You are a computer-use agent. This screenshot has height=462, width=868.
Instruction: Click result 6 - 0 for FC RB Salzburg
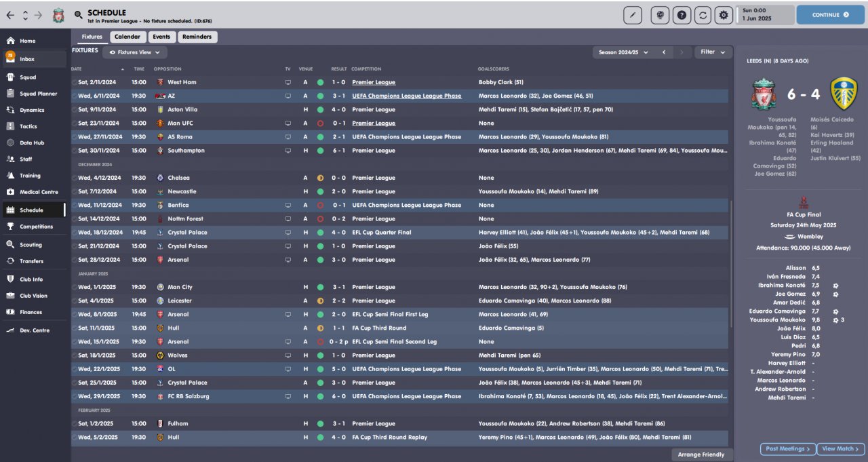click(339, 396)
